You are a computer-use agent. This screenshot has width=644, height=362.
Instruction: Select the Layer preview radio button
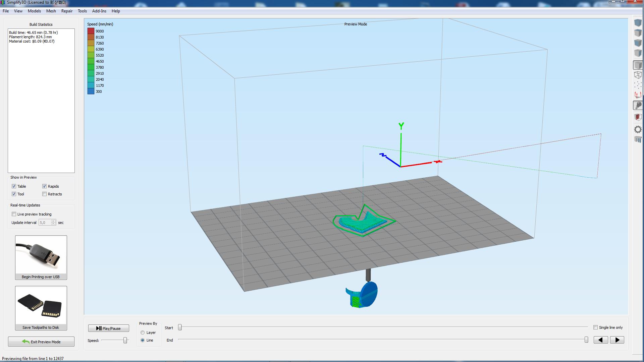point(143,333)
